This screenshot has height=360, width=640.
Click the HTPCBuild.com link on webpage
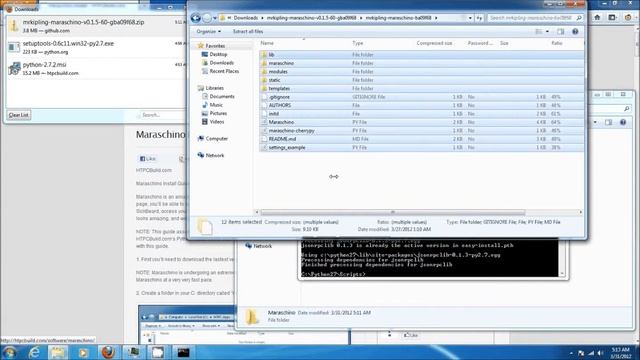154,170
